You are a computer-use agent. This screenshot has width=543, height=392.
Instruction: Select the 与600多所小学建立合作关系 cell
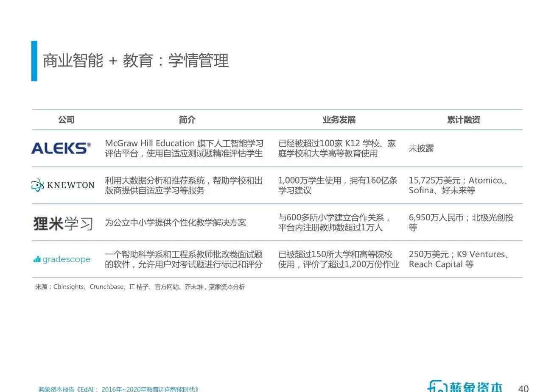point(335,222)
